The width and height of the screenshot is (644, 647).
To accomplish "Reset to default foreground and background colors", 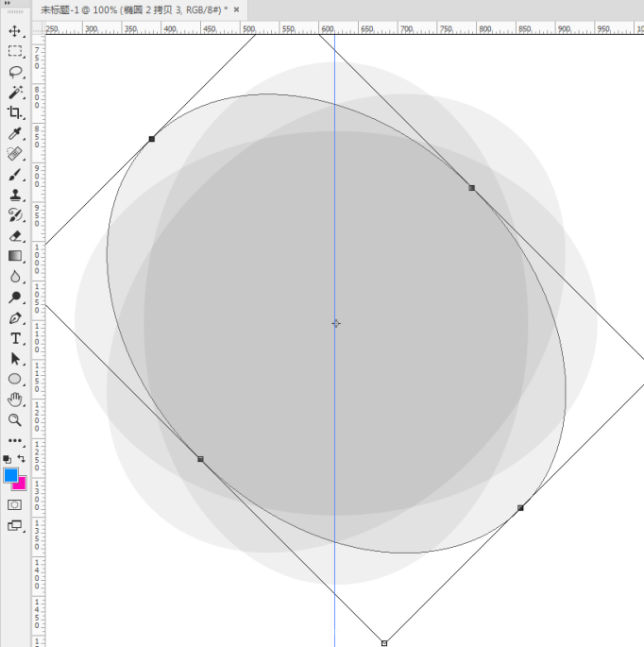I will pos(8,459).
